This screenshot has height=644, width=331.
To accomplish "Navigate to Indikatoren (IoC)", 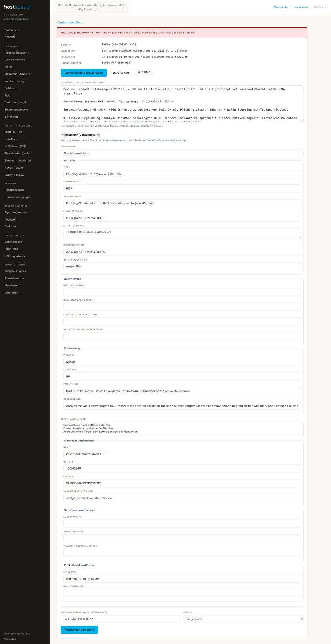I will 15,146.
